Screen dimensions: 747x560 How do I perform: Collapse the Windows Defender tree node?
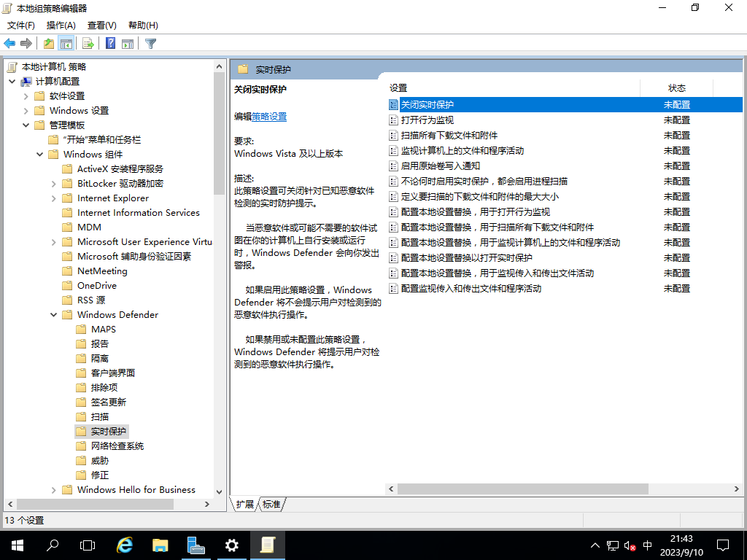54,315
